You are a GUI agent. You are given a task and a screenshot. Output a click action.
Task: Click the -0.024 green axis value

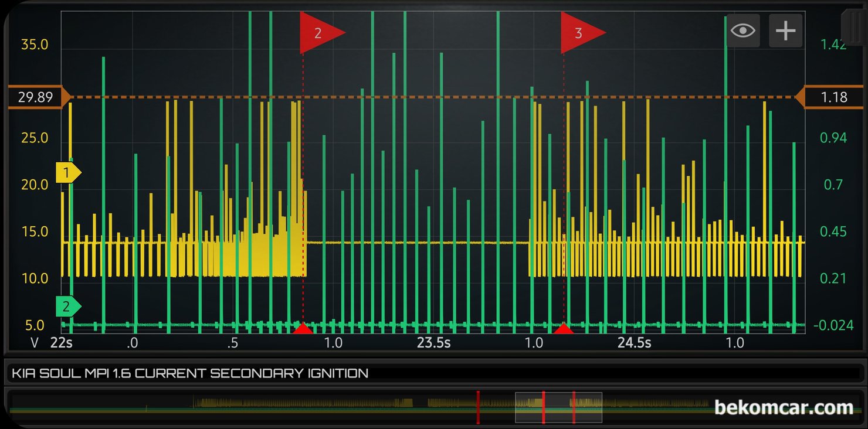click(x=833, y=325)
